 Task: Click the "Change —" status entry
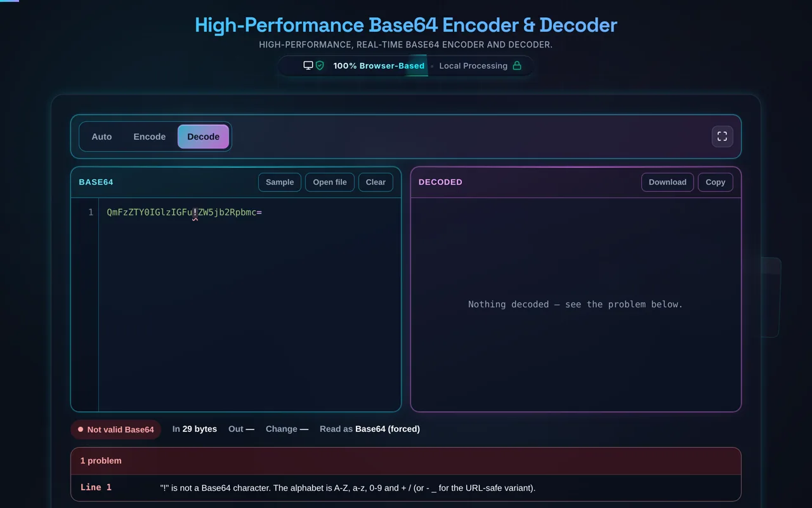click(287, 429)
